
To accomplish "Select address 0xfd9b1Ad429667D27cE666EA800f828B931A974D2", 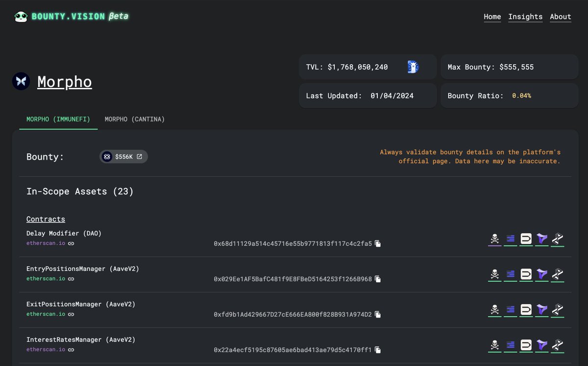I will click(293, 314).
